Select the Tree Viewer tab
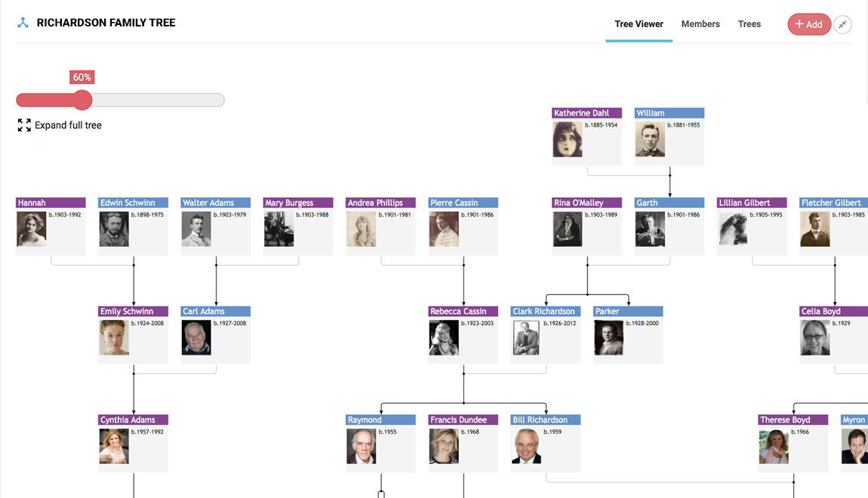 click(x=639, y=24)
